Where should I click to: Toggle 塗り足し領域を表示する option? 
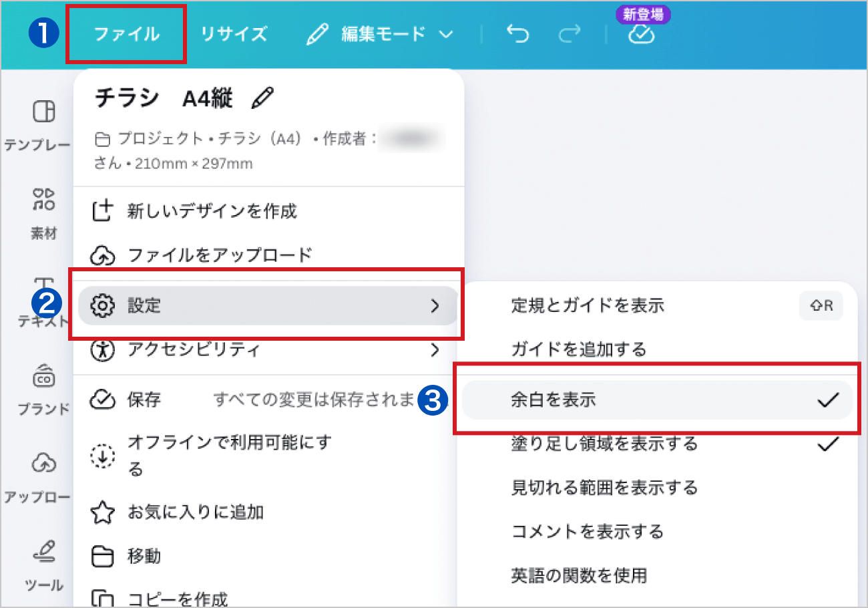(657, 444)
